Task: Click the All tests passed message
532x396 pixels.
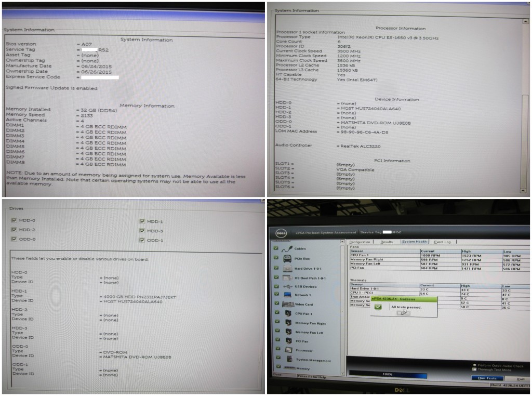Action: (x=406, y=307)
